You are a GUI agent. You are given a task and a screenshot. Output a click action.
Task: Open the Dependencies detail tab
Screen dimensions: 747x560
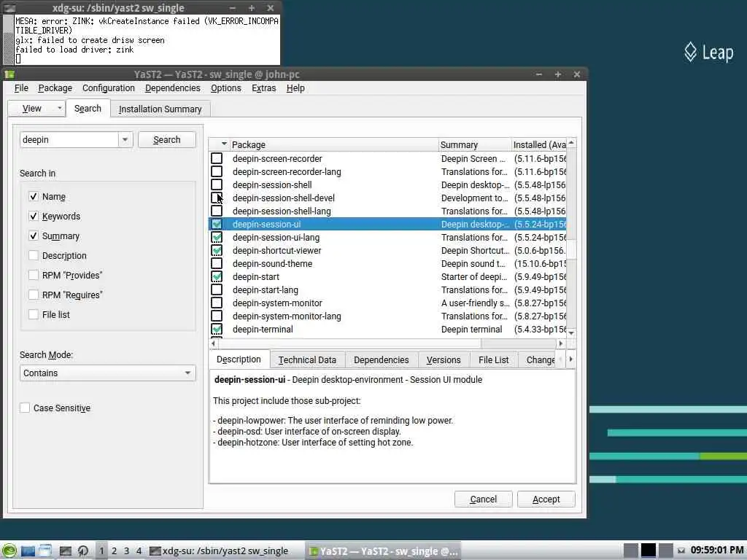tap(381, 360)
